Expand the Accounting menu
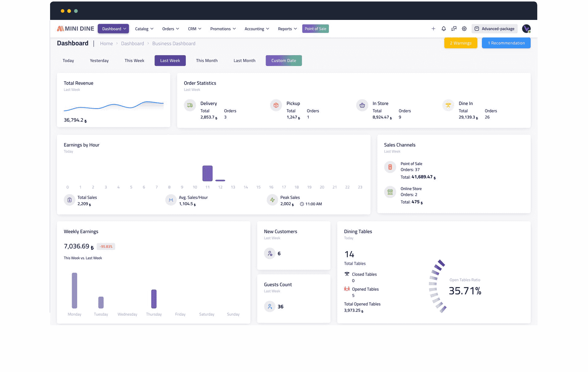Viewport: 588px width, 372px height. click(x=257, y=29)
